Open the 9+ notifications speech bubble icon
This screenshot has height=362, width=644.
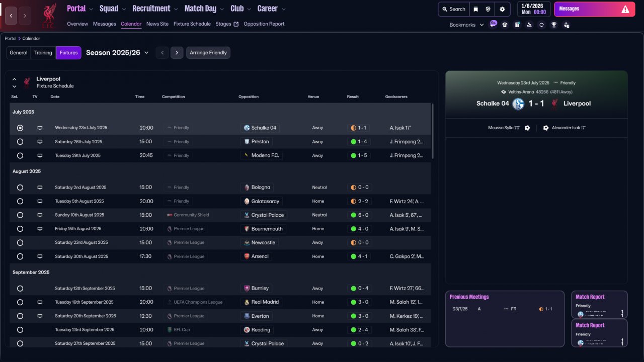tap(493, 24)
